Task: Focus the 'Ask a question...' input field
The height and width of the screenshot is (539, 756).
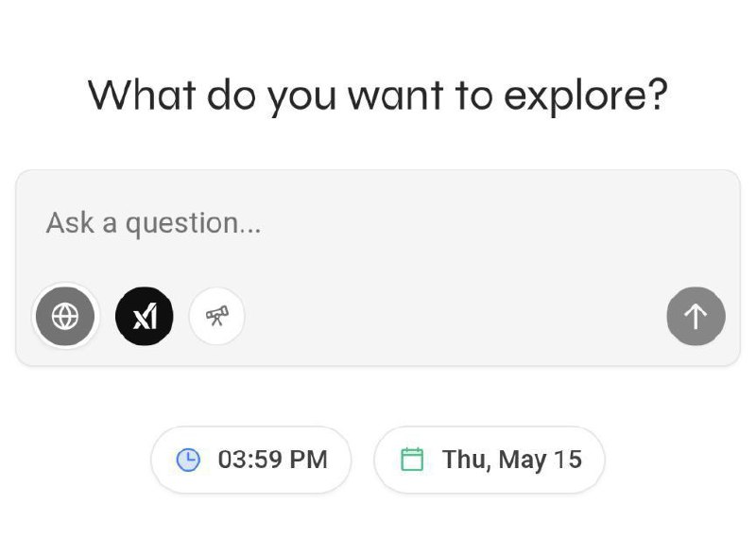Action: tap(378, 223)
